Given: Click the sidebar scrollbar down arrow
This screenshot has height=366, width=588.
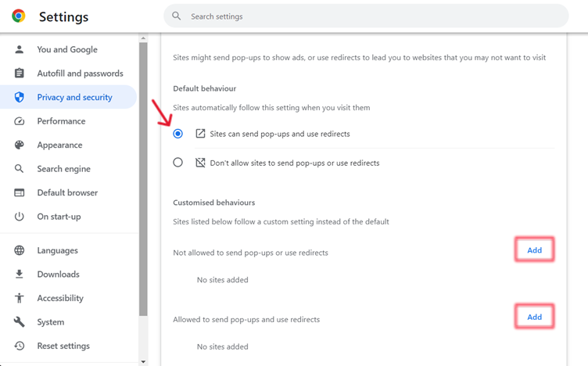Looking at the screenshot, I should [143, 361].
